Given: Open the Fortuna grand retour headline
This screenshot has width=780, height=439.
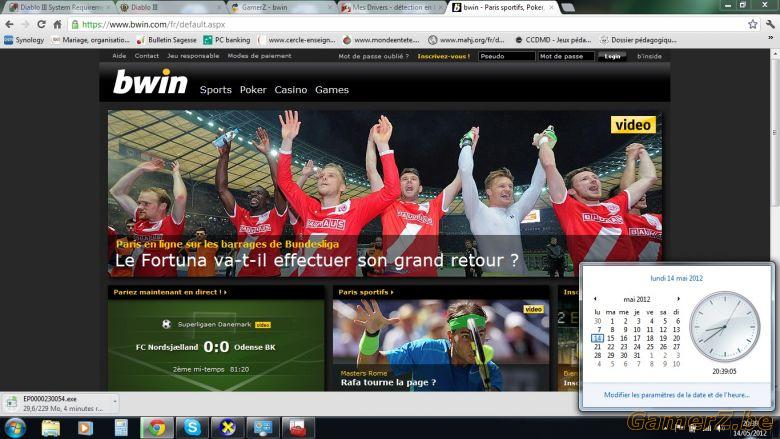Looking at the screenshot, I should click(317, 260).
